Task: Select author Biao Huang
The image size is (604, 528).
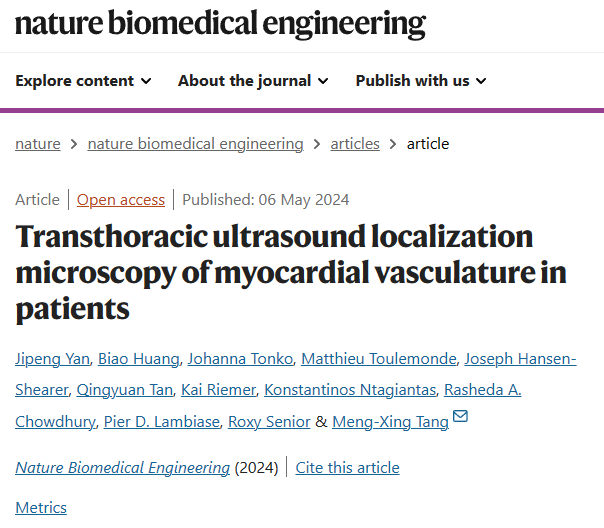Action: pyautogui.click(x=139, y=359)
